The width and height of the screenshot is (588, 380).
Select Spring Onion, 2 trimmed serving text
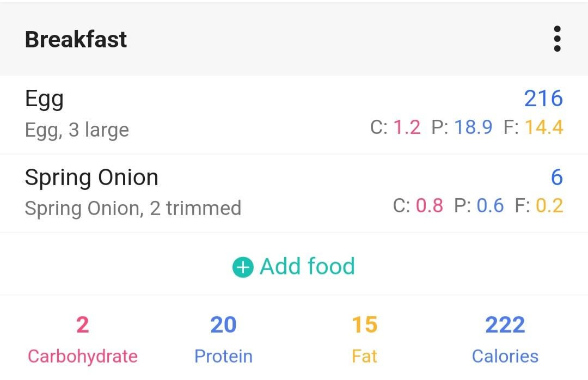(x=133, y=208)
